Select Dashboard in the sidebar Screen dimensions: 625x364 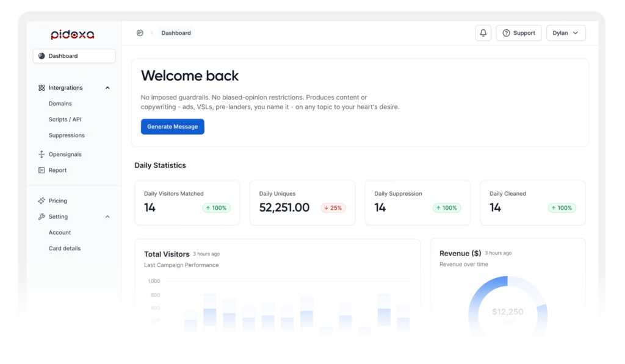pyautogui.click(x=74, y=56)
